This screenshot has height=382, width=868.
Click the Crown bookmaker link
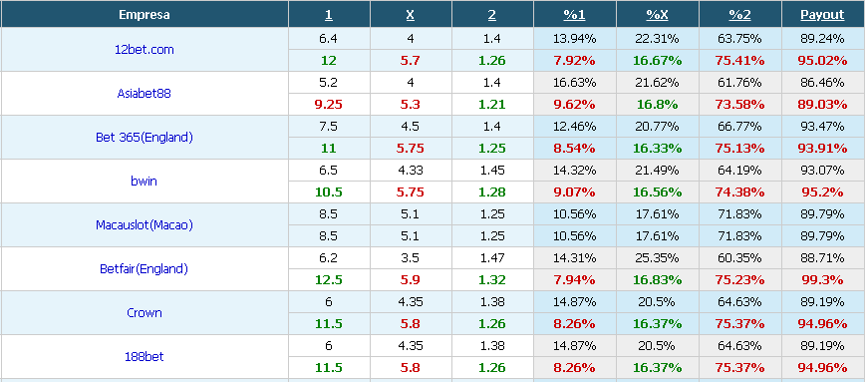[144, 313]
